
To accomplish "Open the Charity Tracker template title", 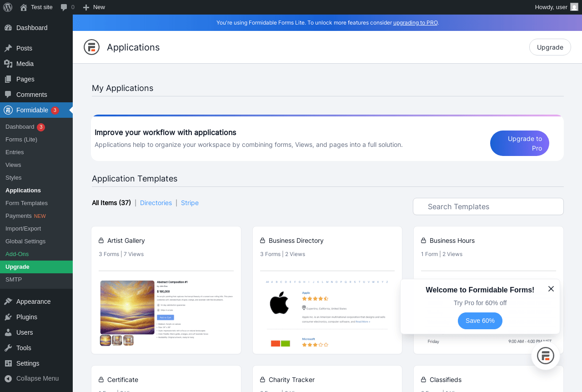I will (291, 380).
